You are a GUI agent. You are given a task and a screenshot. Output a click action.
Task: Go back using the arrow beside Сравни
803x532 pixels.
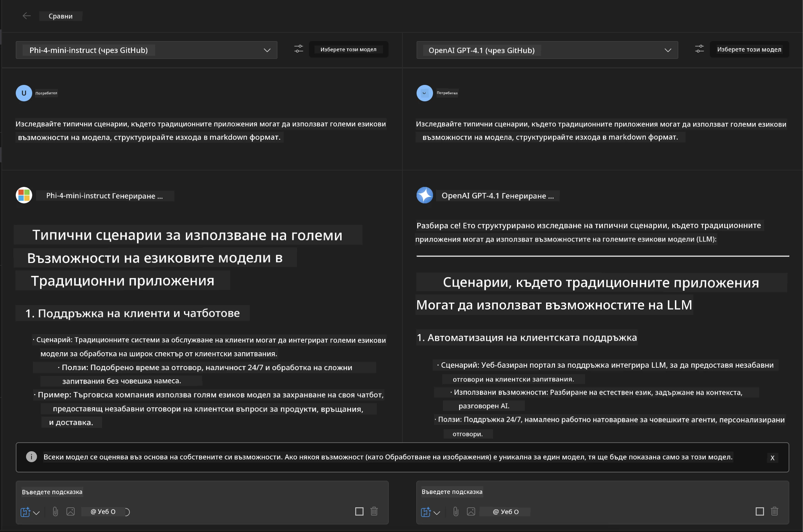point(27,16)
